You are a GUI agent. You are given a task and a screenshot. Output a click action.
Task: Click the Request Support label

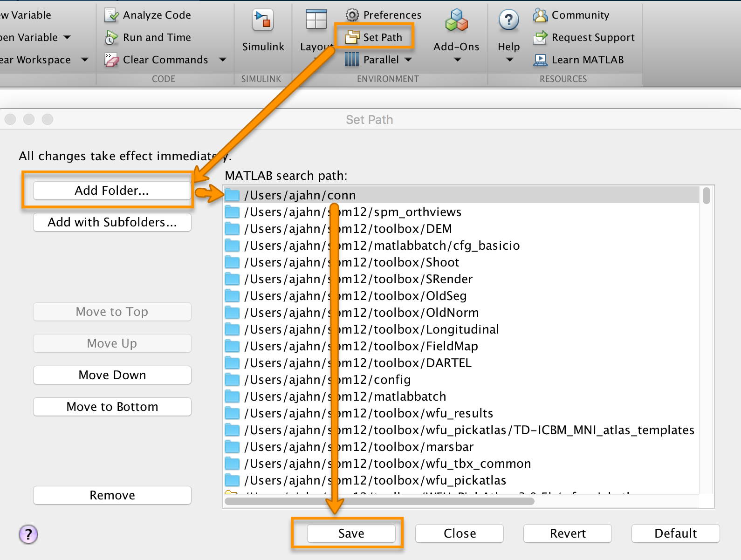(x=593, y=37)
